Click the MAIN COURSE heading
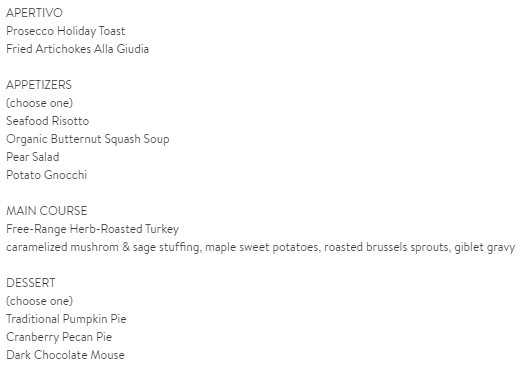519x370 pixels. 47,211
